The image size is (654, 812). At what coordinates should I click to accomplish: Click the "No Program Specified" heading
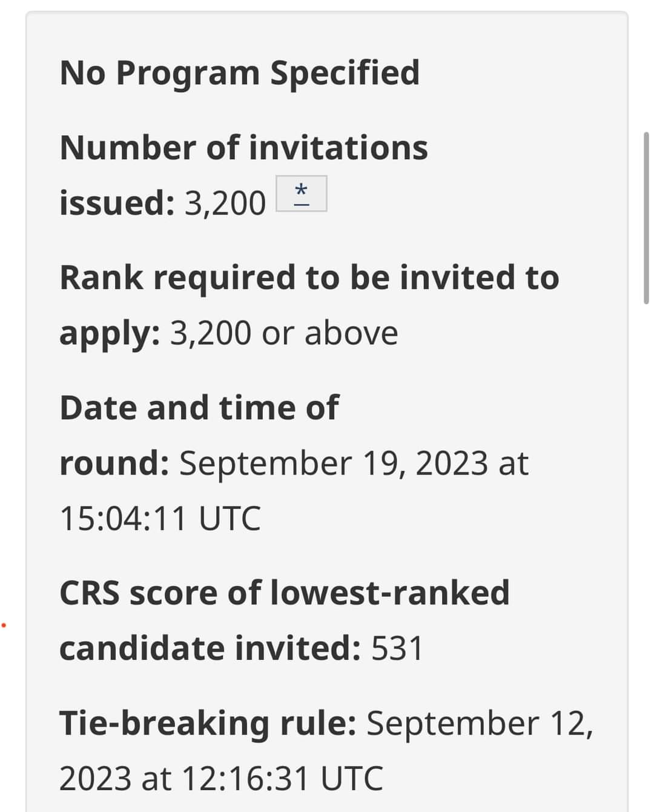[240, 73]
